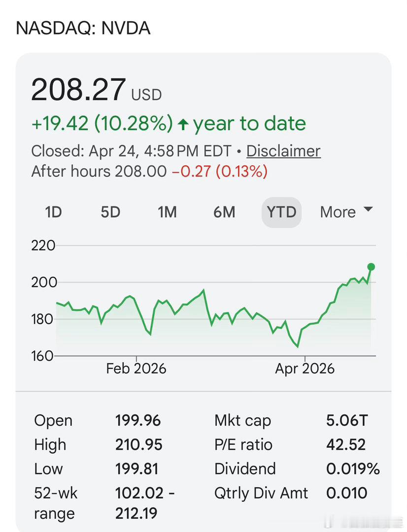
Task: Click the 208.27 stock price
Action: tap(78, 90)
